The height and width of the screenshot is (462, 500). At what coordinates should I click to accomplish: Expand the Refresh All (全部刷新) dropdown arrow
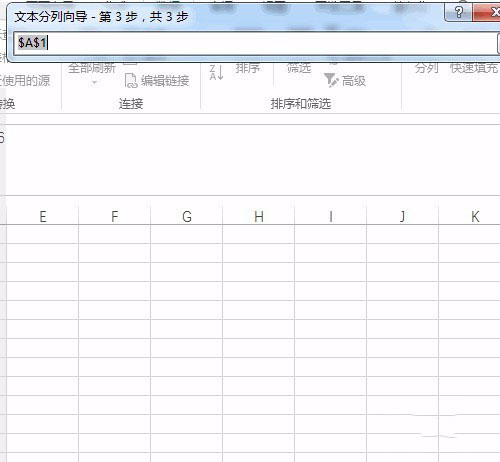94,82
